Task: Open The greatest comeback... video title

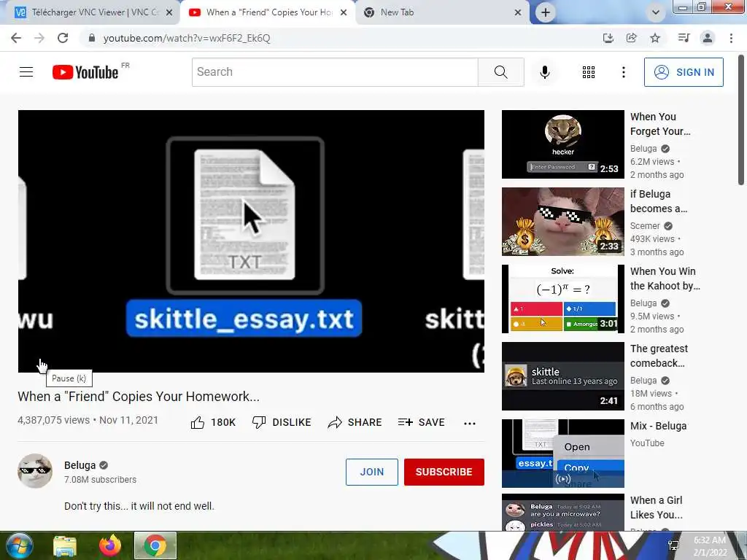Action: pyautogui.click(x=659, y=356)
